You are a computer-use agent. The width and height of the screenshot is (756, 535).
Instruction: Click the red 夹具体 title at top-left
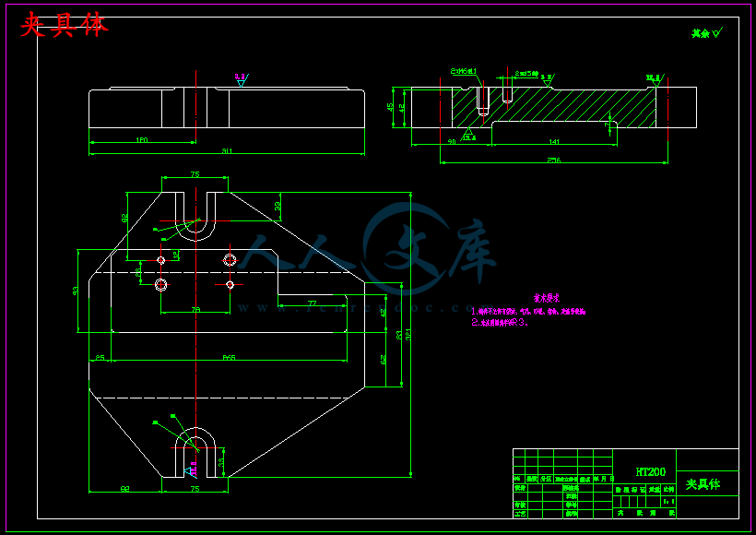(64, 25)
